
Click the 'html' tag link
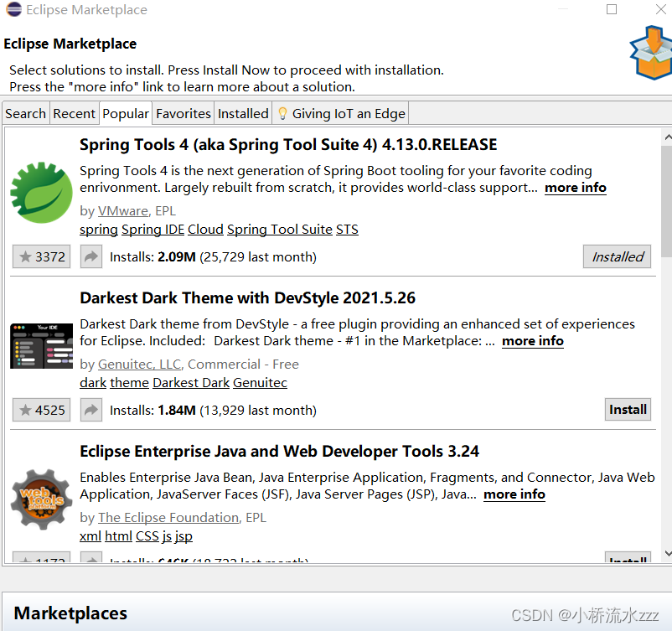pyautogui.click(x=119, y=536)
